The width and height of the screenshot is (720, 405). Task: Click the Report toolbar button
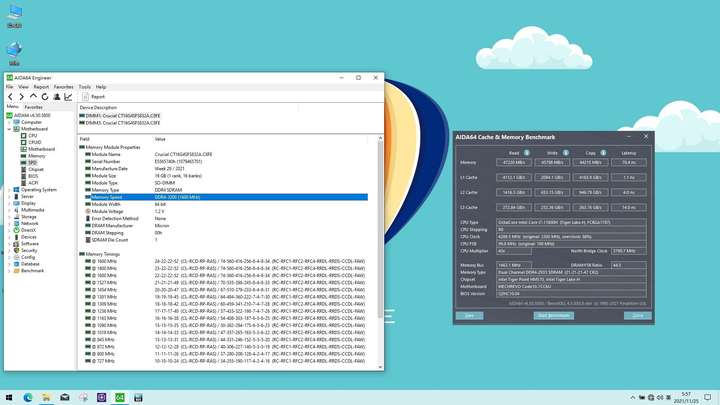93,97
